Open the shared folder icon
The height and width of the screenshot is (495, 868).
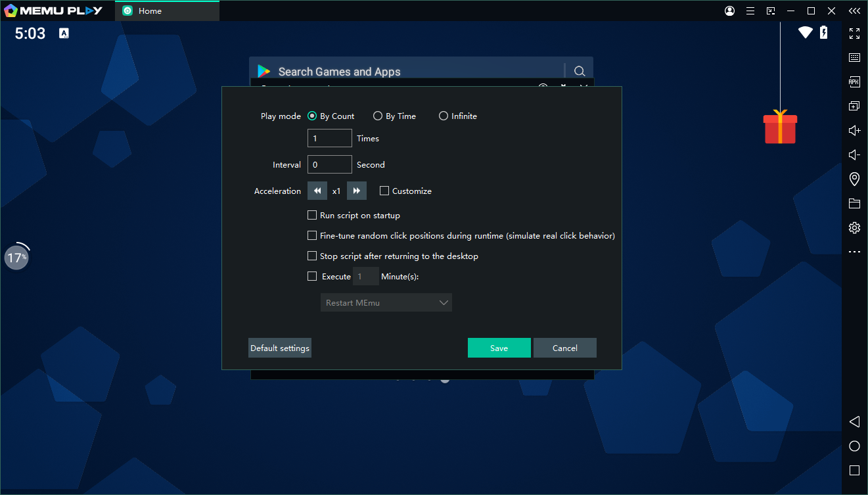click(854, 203)
